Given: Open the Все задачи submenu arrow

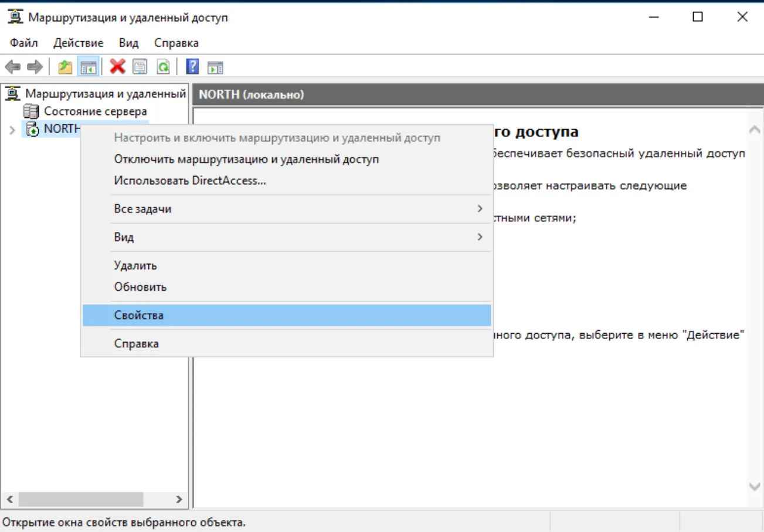Looking at the screenshot, I should coord(480,209).
